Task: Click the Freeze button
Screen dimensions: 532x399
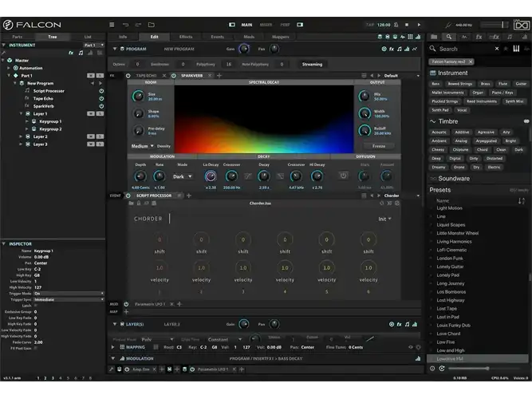Action: click(379, 146)
